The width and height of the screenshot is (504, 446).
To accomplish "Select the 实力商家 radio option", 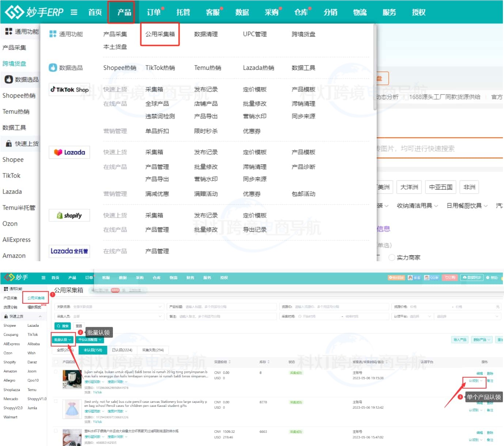I will 392,258.
